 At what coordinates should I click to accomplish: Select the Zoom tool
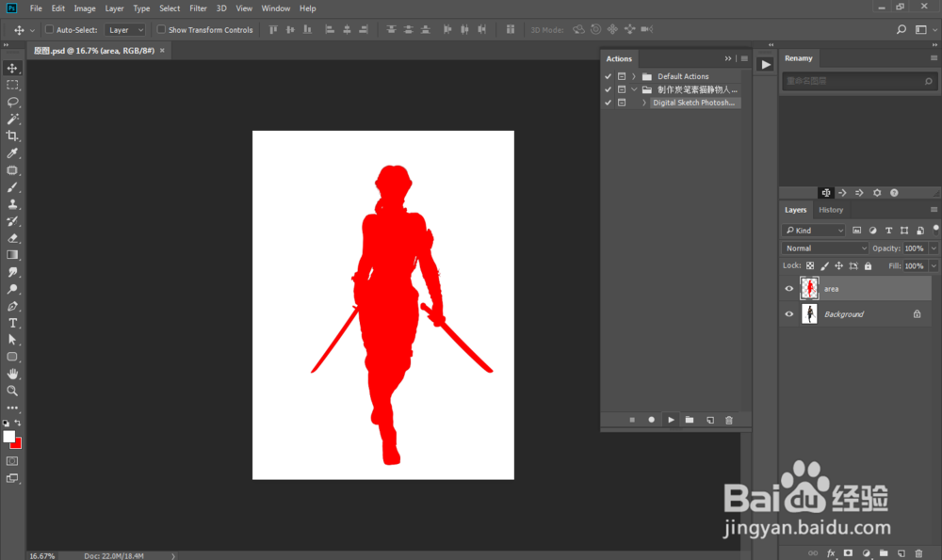click(12, 391)
